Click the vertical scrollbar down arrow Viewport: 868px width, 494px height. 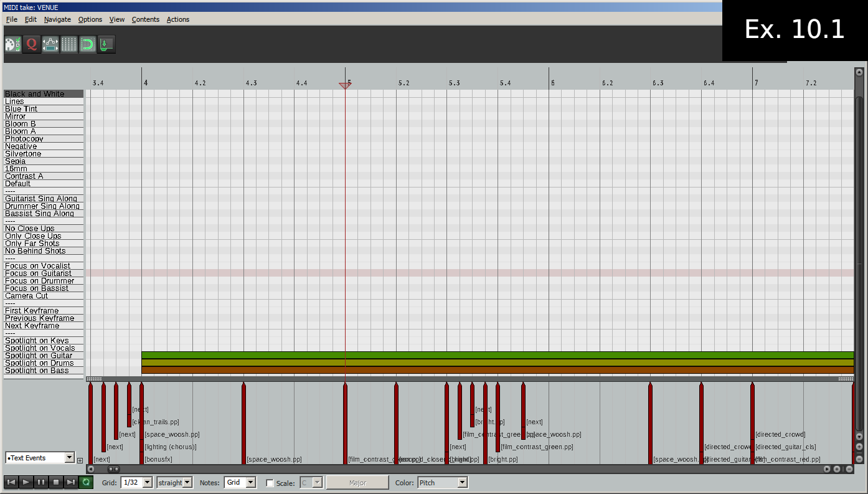pos(859,436)
